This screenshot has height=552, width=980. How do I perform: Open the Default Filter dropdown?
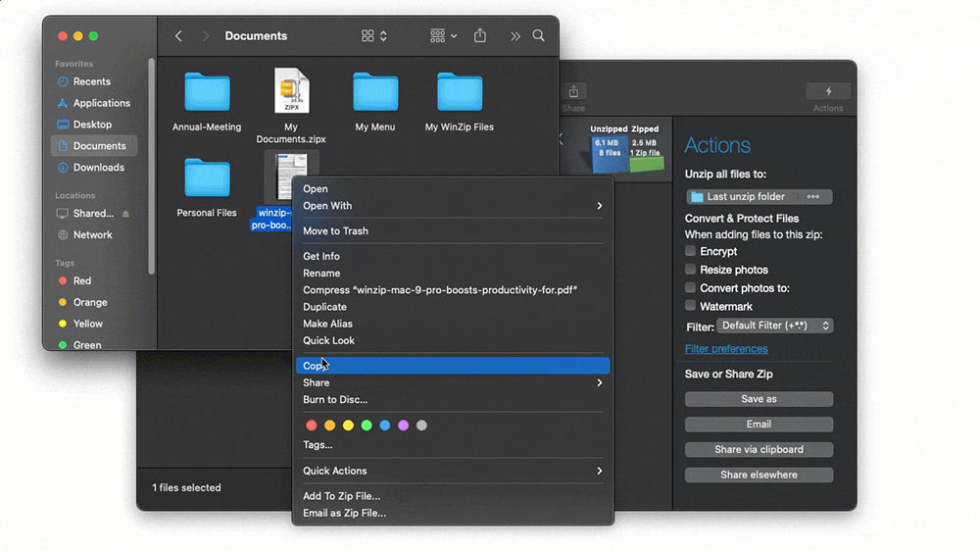774,326
